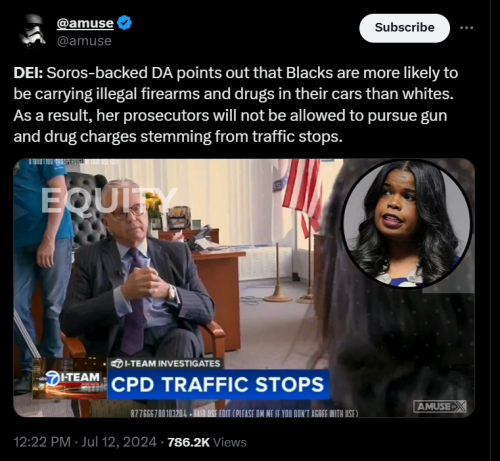Screen dimensions: 500x461
Task: Click the stormtrooper profile avatar
Action: (32, 31)
